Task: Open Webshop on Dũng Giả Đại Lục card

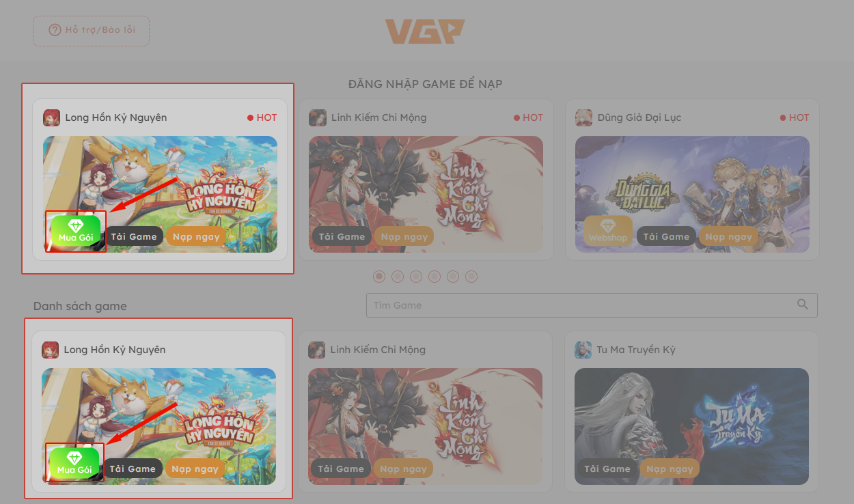Action: click(608, 232)
